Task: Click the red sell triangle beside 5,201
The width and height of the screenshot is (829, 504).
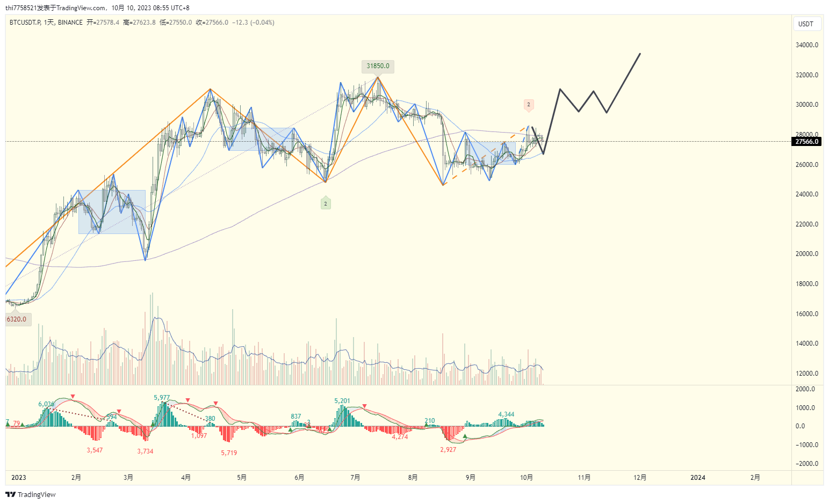Action: (365, 406)
